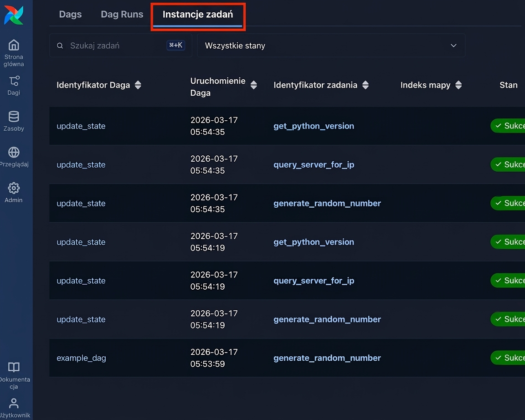Image resolution: width=525 pixels, height=420 pixels.
Task: Switch to the Dag Runs tab
Action: (122, 15)
